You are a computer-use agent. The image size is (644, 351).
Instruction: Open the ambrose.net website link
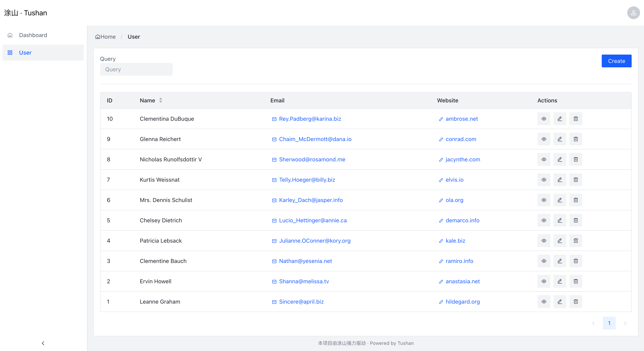coord(462,119)
